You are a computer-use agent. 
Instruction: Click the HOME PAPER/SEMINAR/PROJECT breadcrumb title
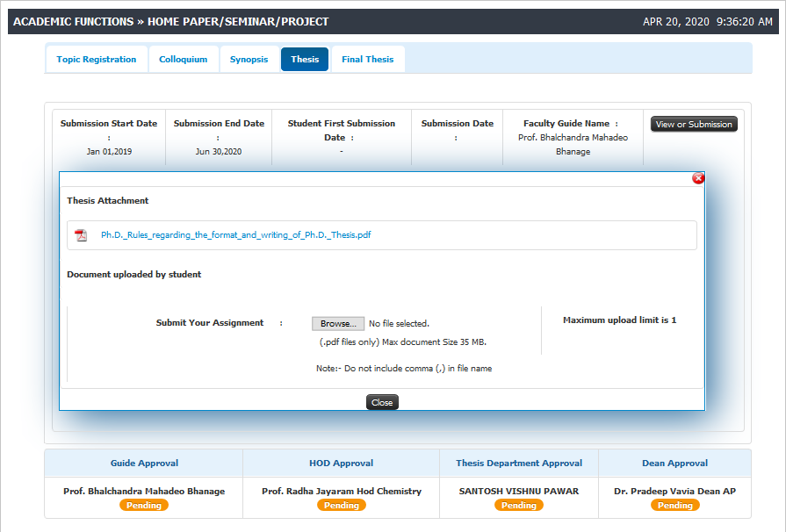tap(238, 22)
